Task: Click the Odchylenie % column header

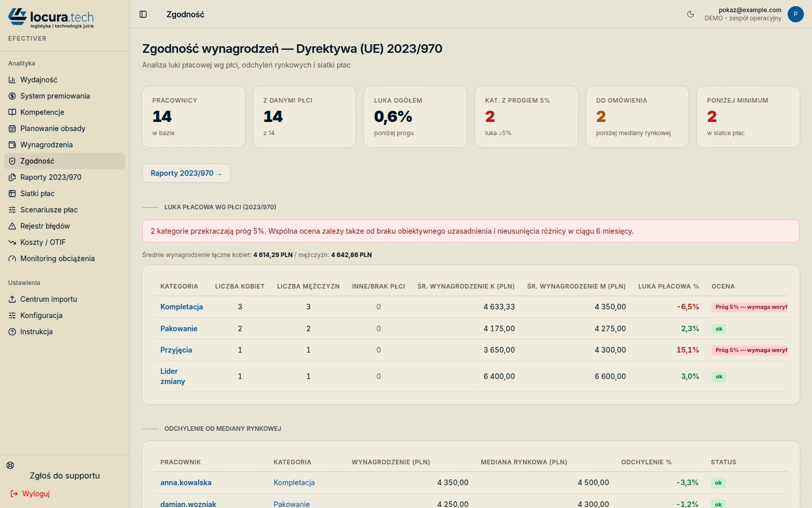Action: [x=646, y=462]
